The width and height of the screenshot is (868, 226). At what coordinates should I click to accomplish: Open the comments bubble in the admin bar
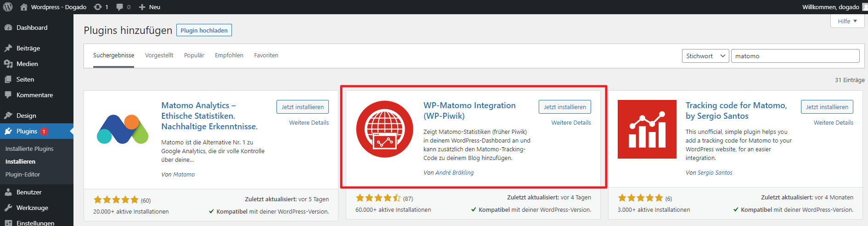(x=124, y=7)
